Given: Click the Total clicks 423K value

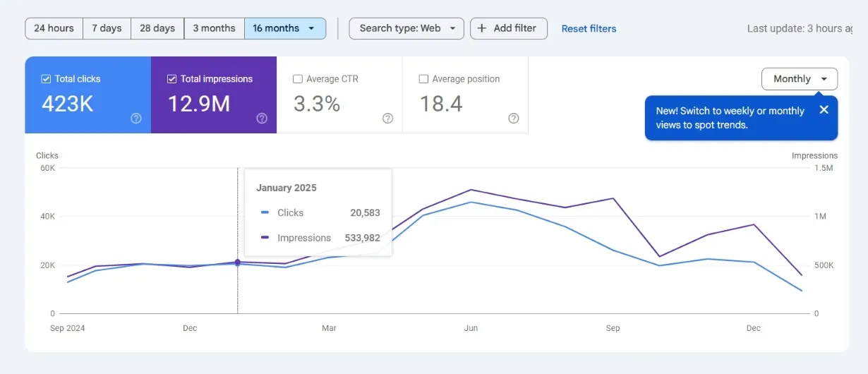Looking at the screenshot, I should 68,104.
